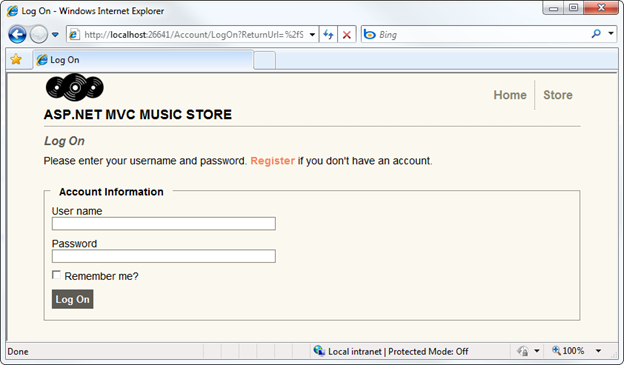
Task: Close the Internet Explorer window
Action: (601, 8)
